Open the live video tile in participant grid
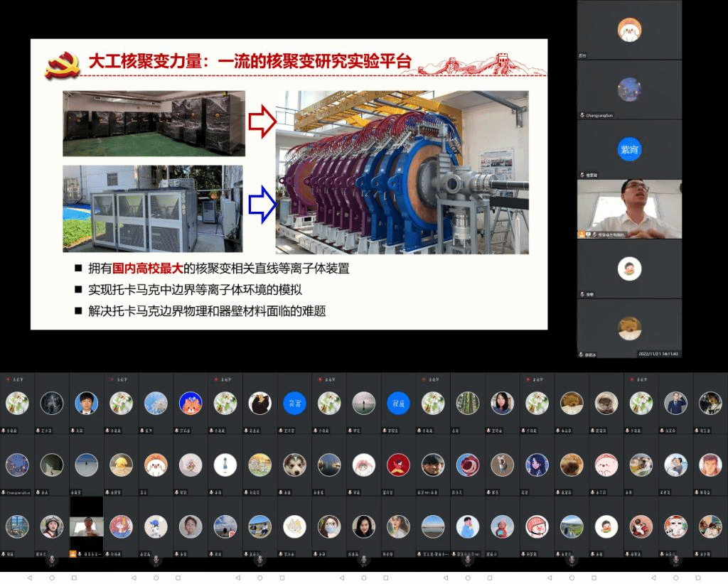Viewport: 728px width, 584px height. pos(86,526)
